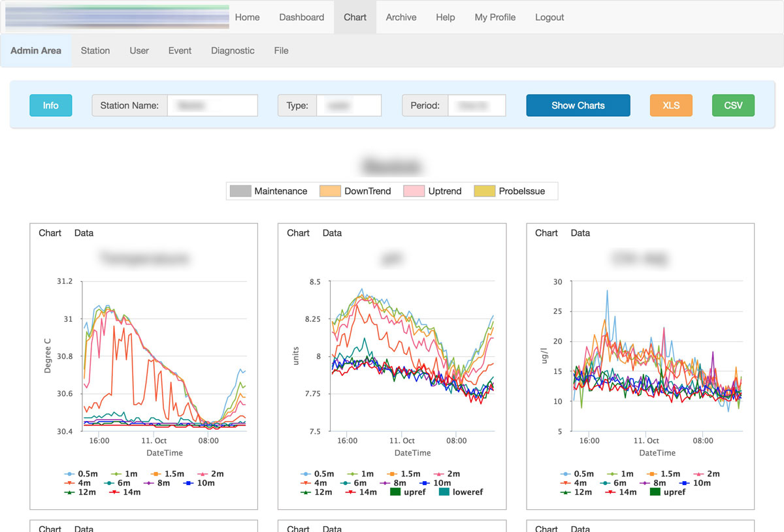Click the Show Charts button

[578, 105]
